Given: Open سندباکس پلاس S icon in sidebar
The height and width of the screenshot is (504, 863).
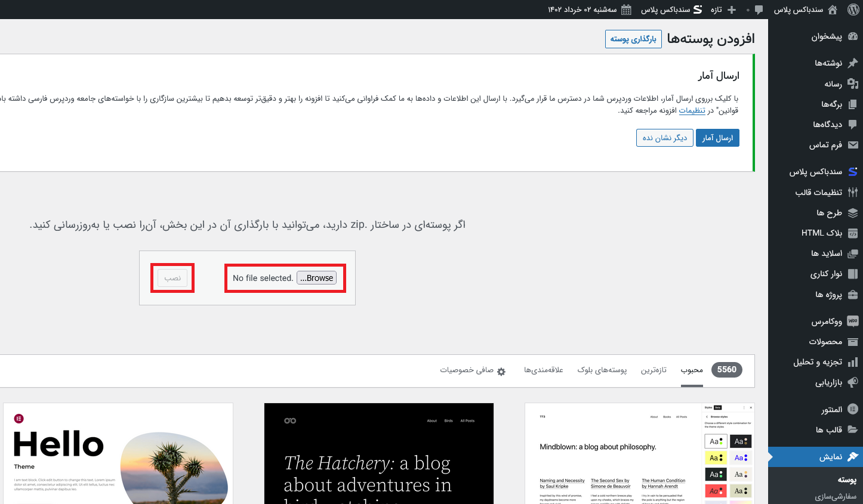Looking at the screenshot, I should click(853, 172).
